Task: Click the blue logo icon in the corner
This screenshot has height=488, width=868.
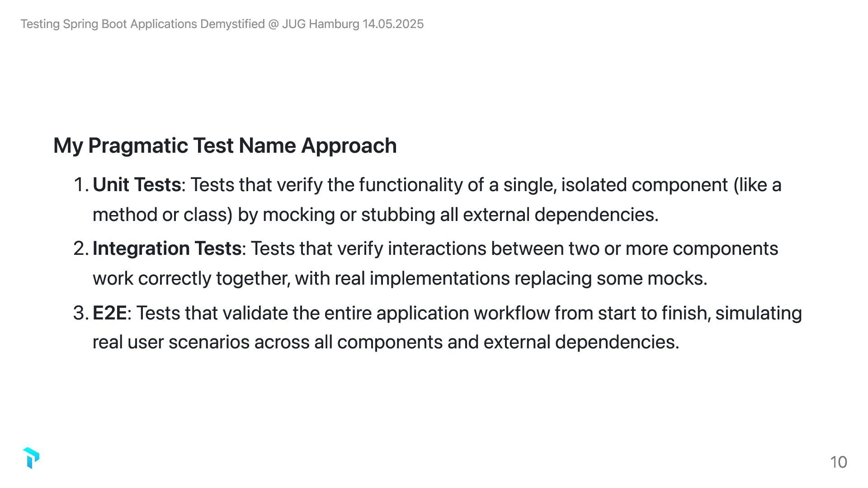Action: pyautogui.click(x=31, y=458)
